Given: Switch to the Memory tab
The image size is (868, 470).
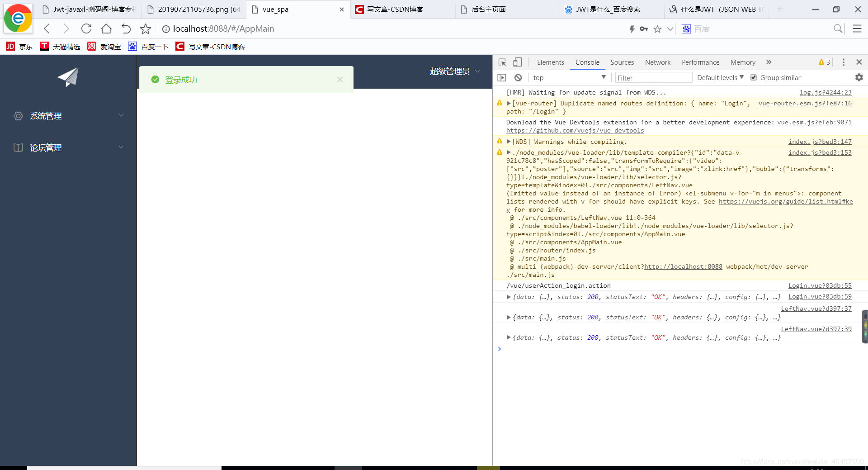Looking at the screenshot, I should click(x=743, y=62).
